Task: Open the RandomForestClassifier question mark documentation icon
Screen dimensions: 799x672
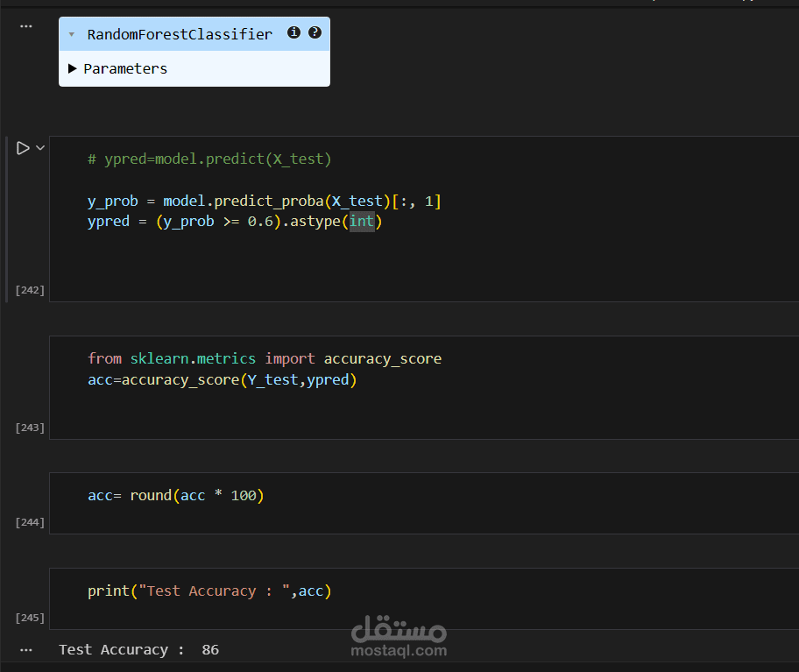Action: (x=315, y=32)
